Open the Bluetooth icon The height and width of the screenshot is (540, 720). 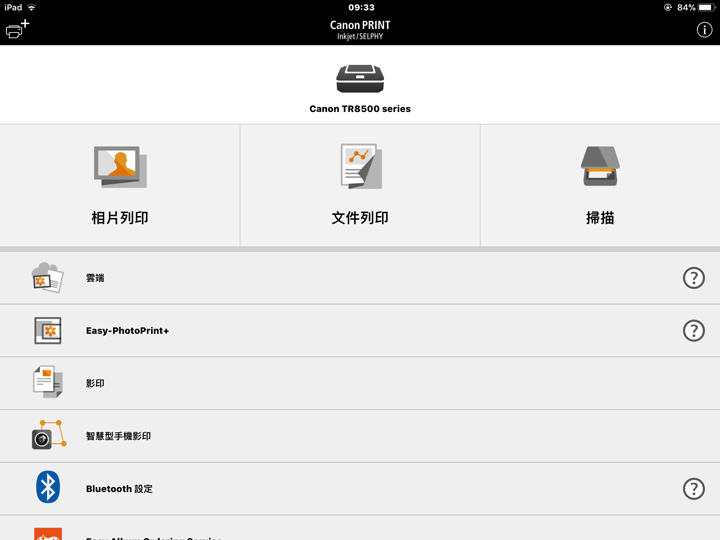point(48,487)
